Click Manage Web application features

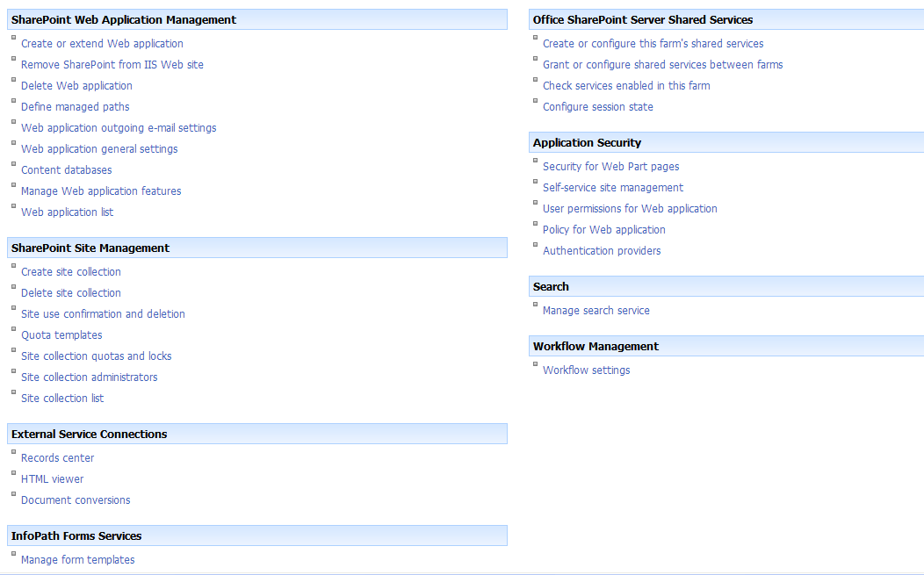[101, 191]
